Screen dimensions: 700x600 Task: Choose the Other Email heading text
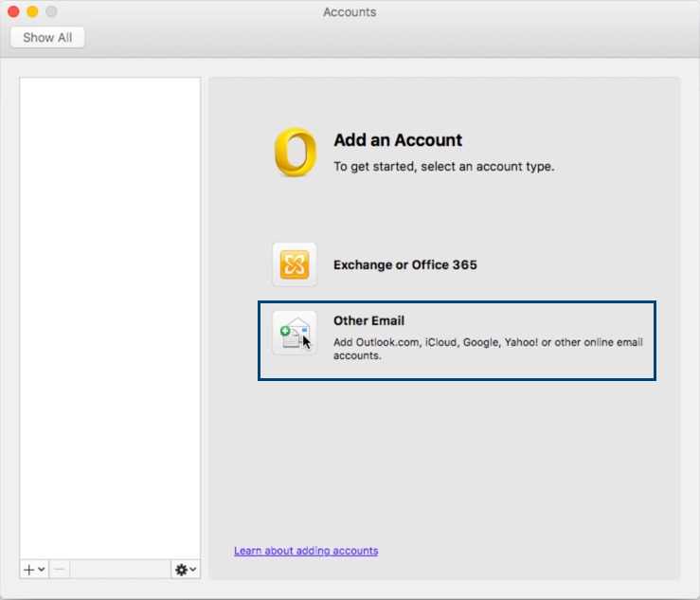368,321
